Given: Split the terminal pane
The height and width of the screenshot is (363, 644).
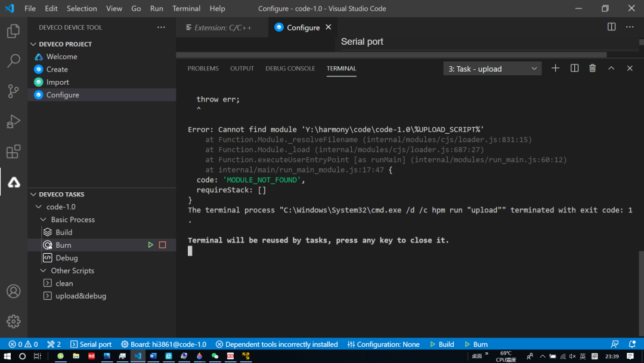Looking at the screenshot, I should (574, 68).
